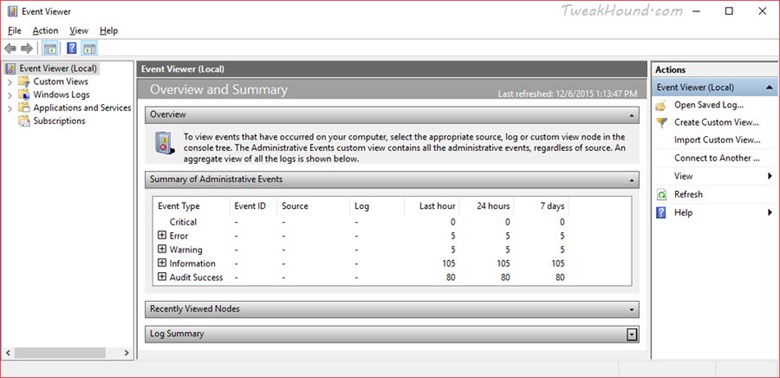The image size is (780, 378).
Task: Click the Event Viewer title bar icon
Action: point(12,11)
